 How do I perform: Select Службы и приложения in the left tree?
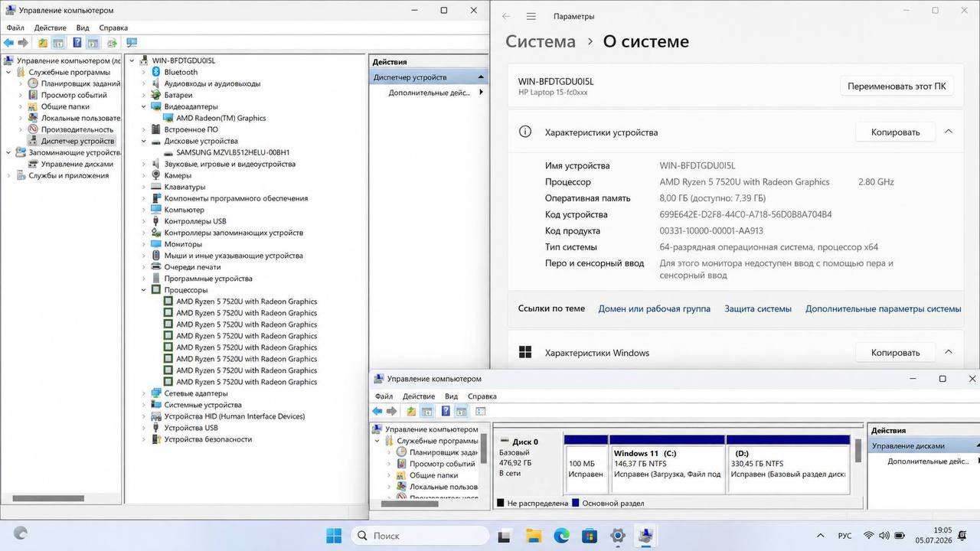click(69, 175)
